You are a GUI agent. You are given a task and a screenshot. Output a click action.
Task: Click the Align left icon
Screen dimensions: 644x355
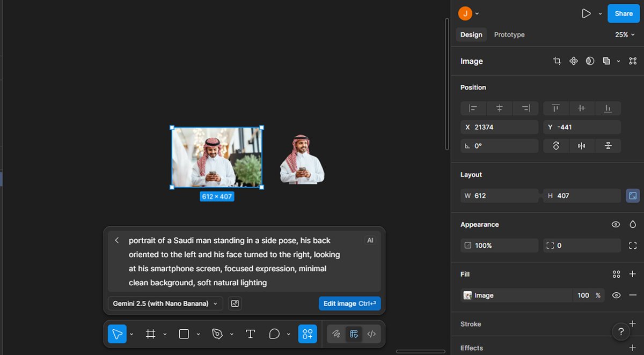pyautogui.click(x=473, y=108)
